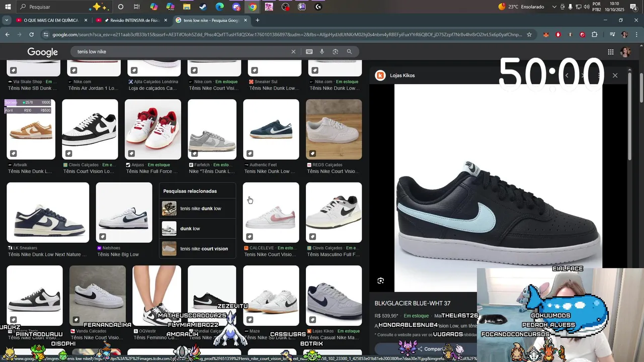
Task: Open Steam from the taskbar
Action: (203, 7)
